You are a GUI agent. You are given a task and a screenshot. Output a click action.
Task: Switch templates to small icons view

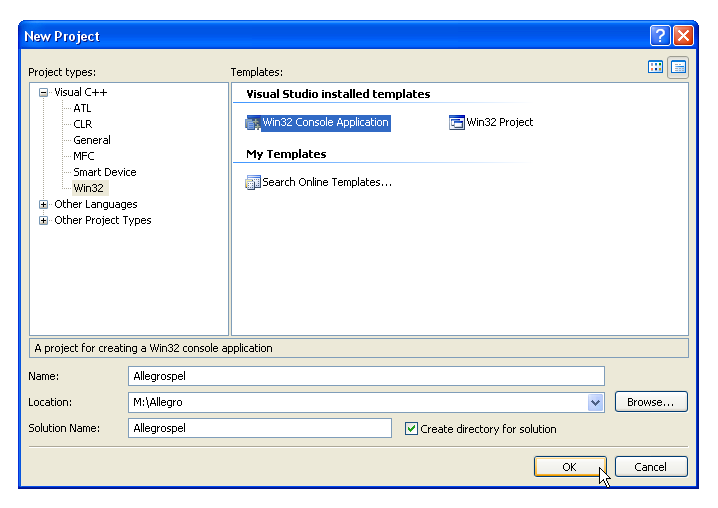pyautogui.click(x=678, y=67)
